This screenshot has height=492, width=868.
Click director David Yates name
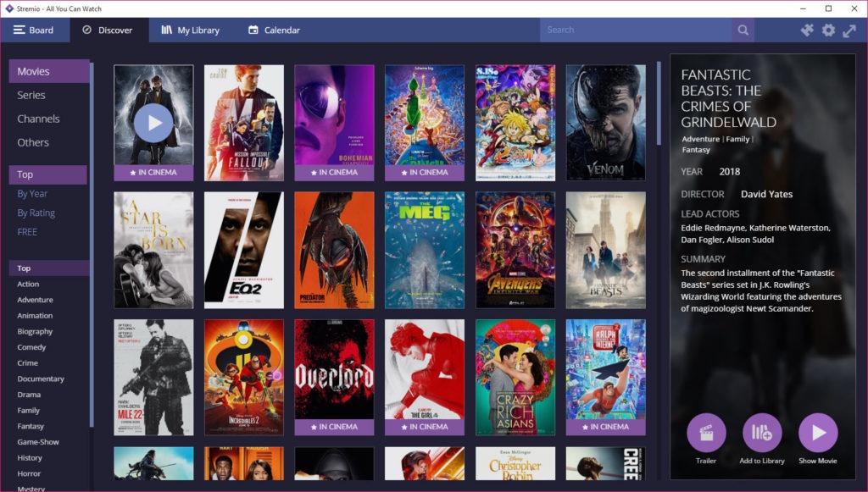(766, 194)
